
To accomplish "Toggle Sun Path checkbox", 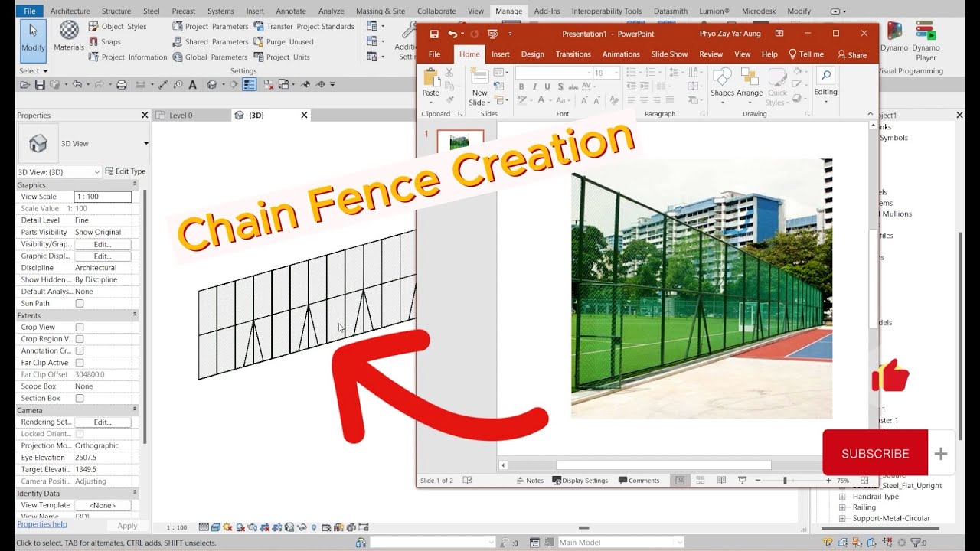I will [80, 303].
